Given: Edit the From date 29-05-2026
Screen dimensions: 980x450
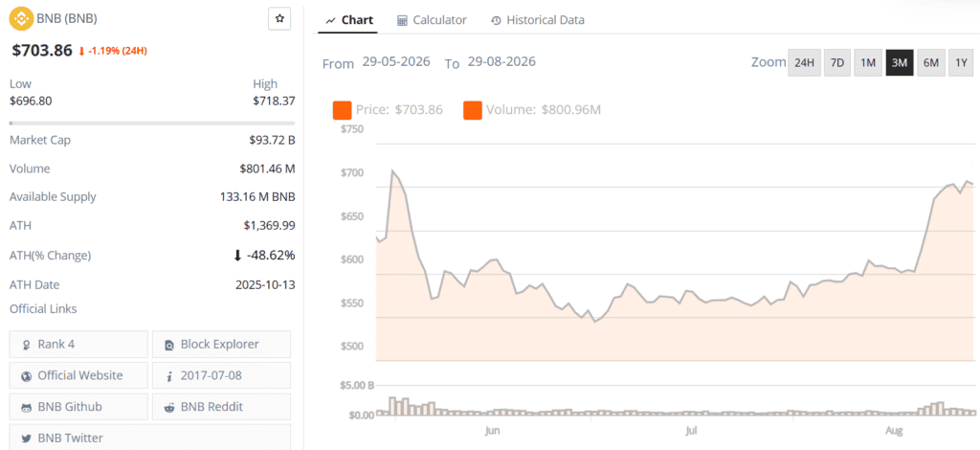Looking at the screenshot, I should coord(395,62).
